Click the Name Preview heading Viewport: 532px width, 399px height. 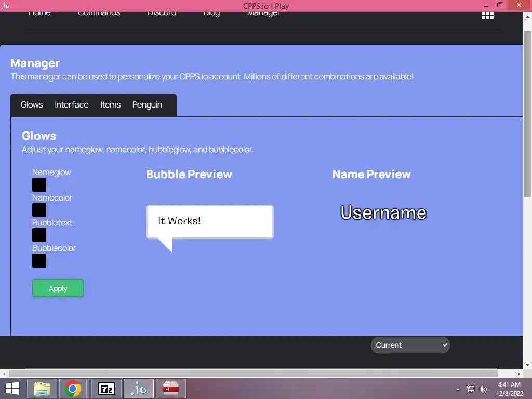[x=371, y=175]
